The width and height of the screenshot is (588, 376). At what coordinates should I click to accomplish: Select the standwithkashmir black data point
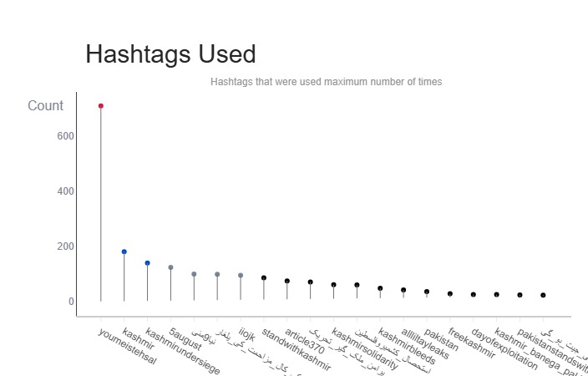click(264, 278)
